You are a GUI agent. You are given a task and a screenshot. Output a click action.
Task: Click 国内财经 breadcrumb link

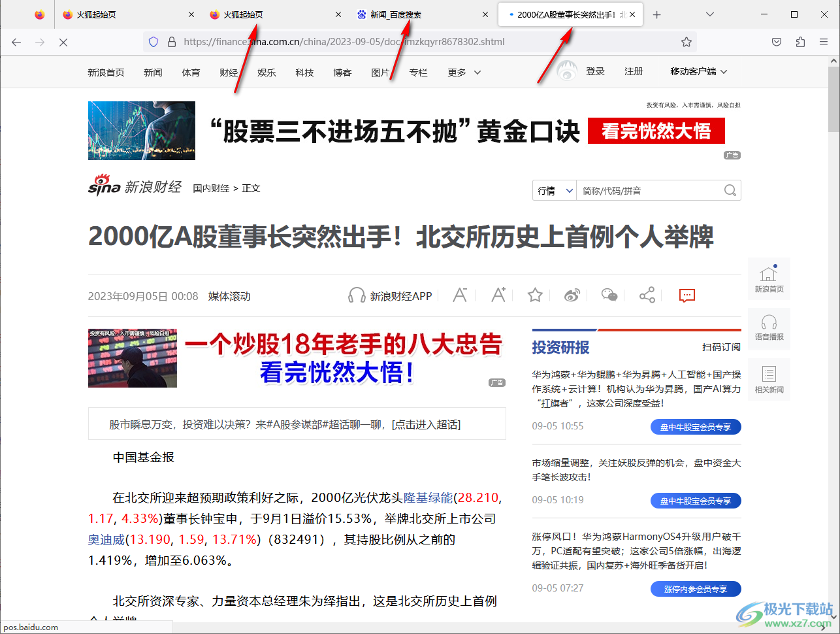[211, 188]
